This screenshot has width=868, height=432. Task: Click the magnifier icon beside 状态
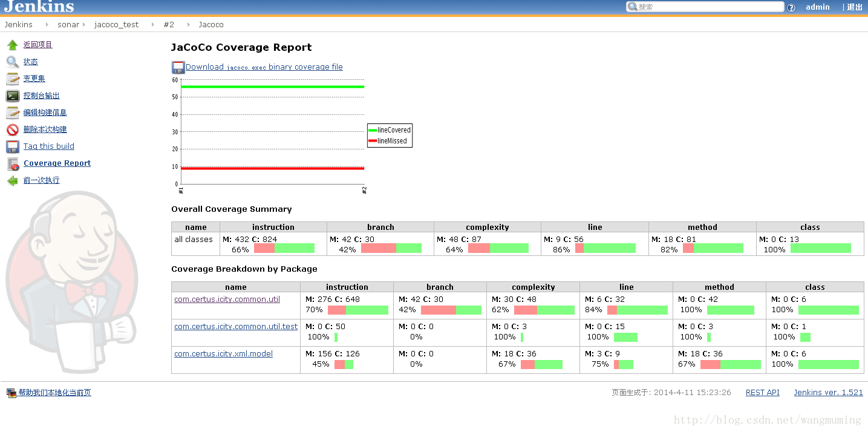[x=13, y=62]
